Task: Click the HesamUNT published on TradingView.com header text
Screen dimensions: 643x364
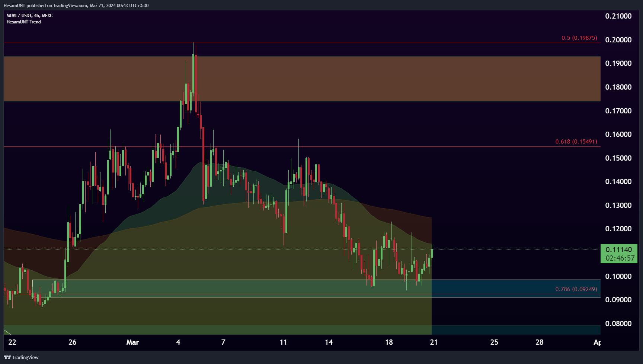Action: tap(76, 6)
